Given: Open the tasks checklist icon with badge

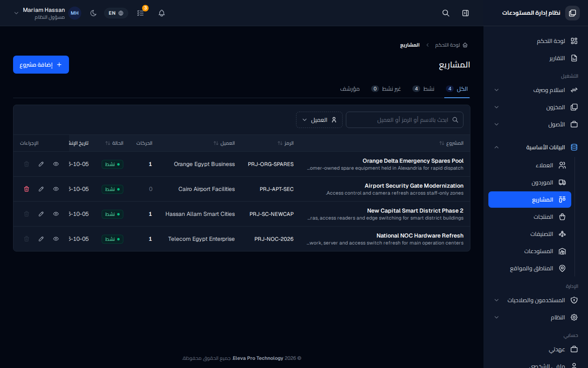Looking at the screenshot, I should 140,13.
